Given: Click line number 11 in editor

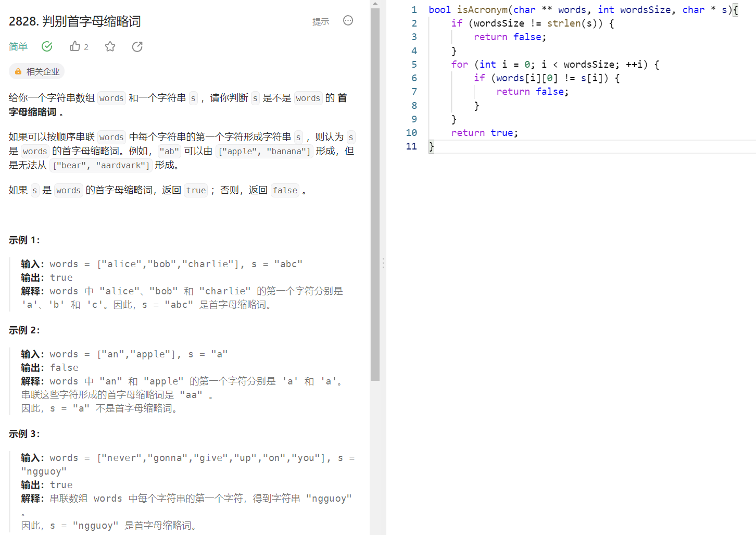Looking at the screenshot, I should pyautogui.click(x=411, y=146).
